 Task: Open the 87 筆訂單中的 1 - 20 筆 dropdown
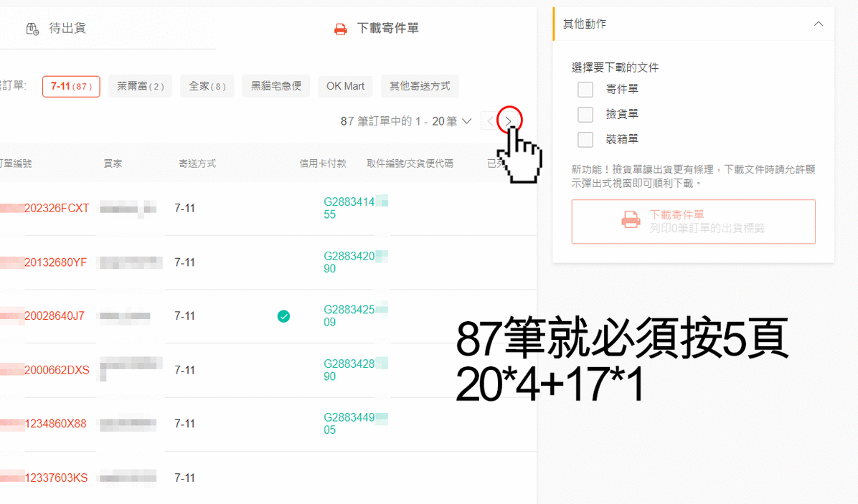tap(406, 121)
